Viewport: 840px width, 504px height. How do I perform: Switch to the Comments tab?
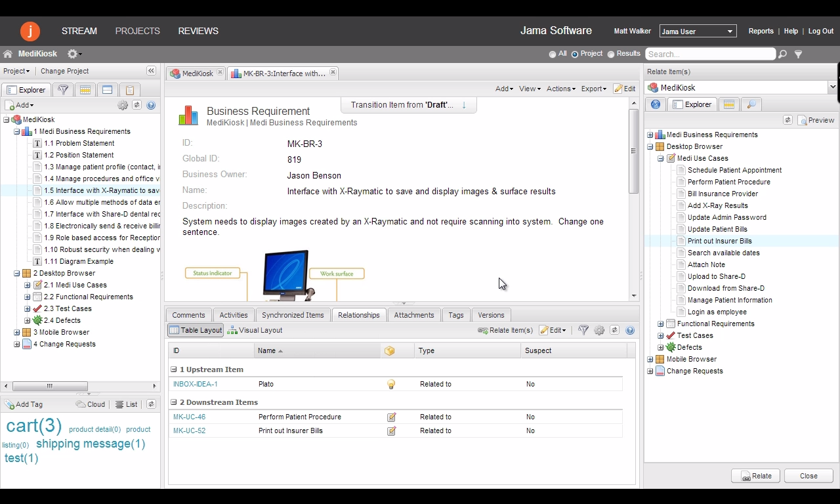[x=188, y=315]
